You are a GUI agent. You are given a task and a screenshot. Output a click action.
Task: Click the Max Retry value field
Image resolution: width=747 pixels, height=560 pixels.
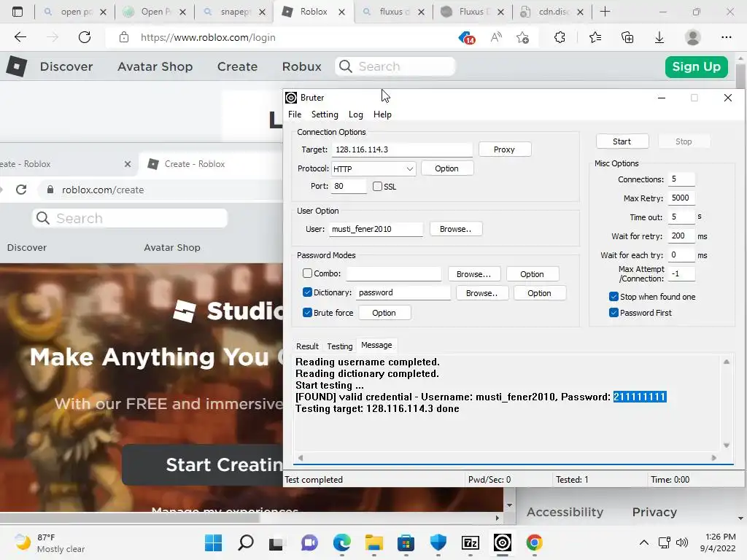coord(681,198)
